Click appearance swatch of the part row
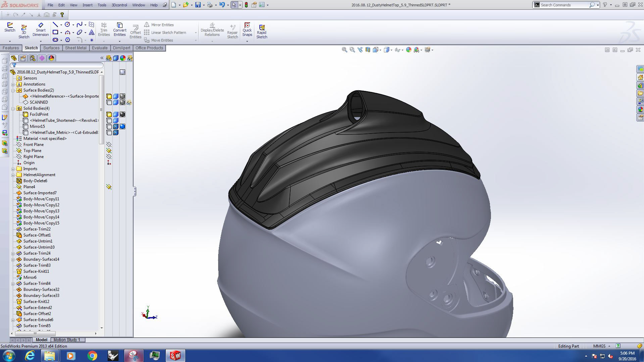644x362 pixels. pos(122,72)
